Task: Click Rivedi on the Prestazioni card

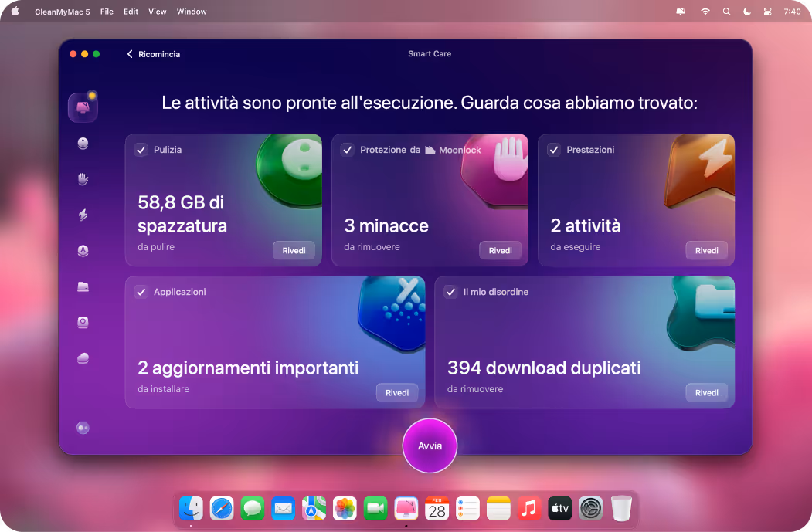Action: tap(707, 250)
